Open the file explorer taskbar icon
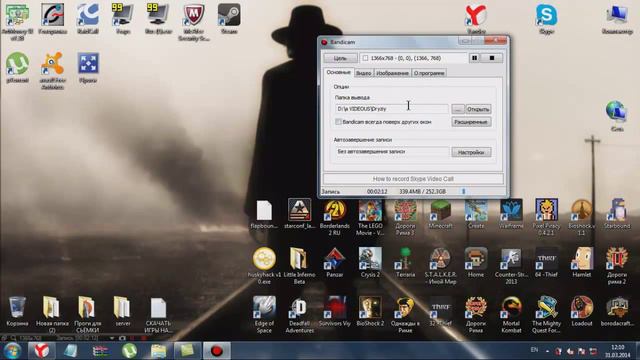The width and height of the screenshot is (640, 360). pyautogui.click(x=158, y=351)
